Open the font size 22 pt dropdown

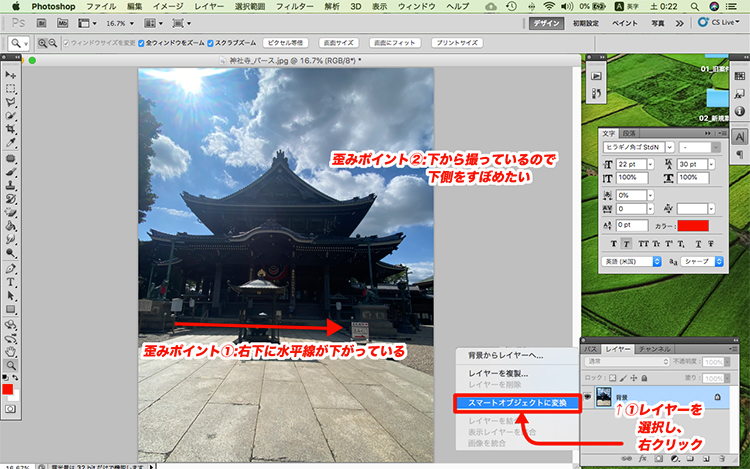(x=650, y=164)
